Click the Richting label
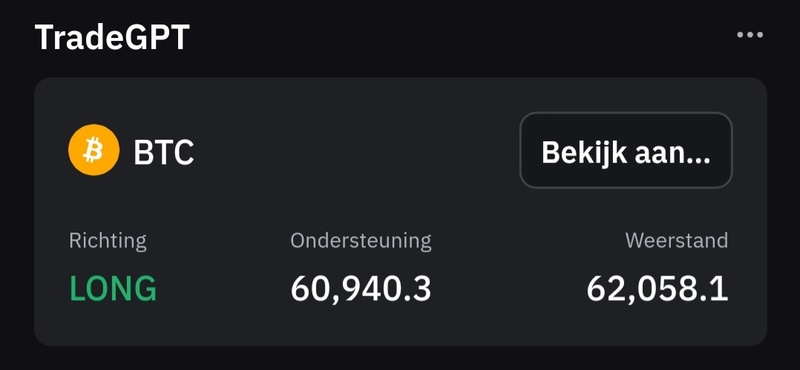Image resolution: width=800 pixels, height=370 pixels. click(108, 240)
